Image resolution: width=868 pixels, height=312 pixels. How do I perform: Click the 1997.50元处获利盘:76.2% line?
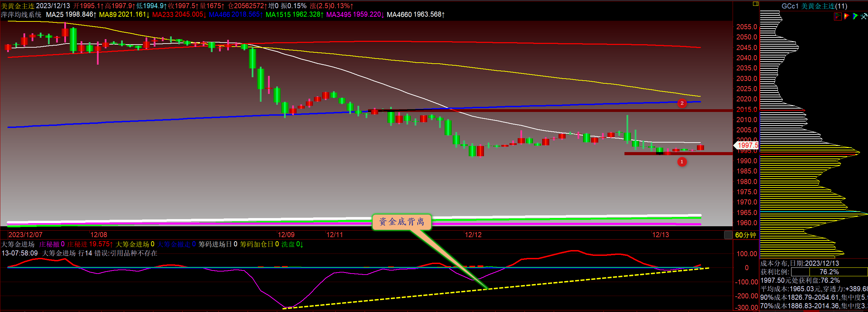[800, 280]
